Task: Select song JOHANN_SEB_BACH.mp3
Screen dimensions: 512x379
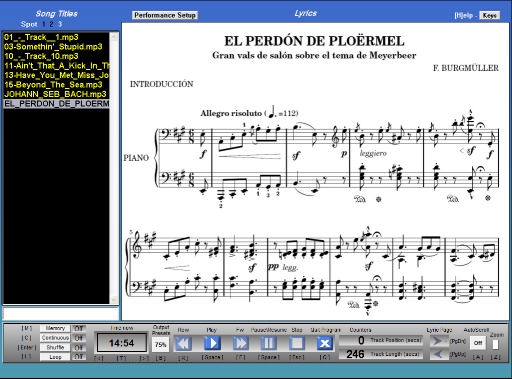Action: pyautogui.click(x=56, y=94)
